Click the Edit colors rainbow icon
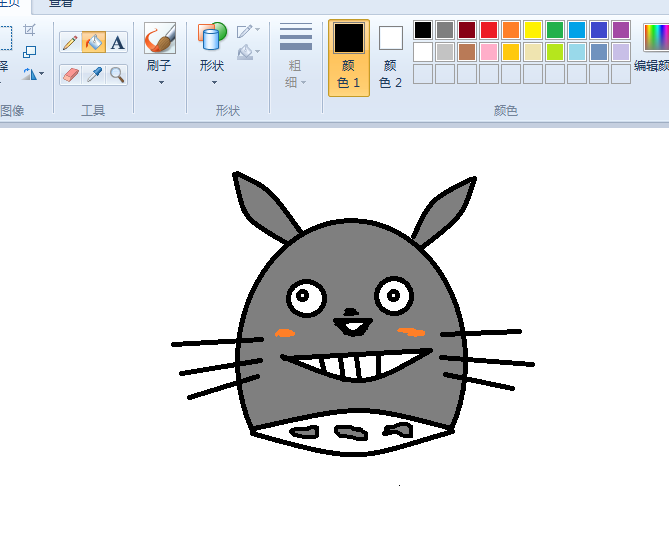This screenshot has height=552, width=669. pyautogui.click(x=656, y=38)
